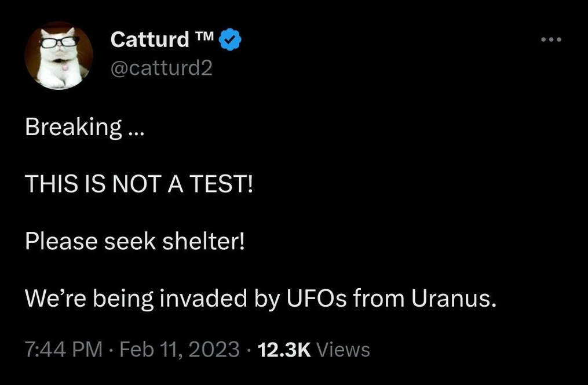Click the Catturd display name
Image resolution: width=588 pixels, height=385 pixels.
pos(150,39)
